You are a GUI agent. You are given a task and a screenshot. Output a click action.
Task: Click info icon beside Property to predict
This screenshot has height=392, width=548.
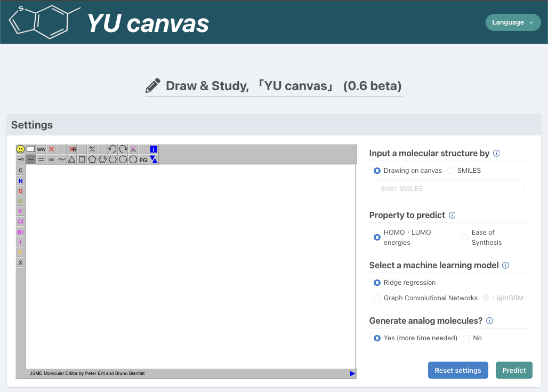(x=452, y=215)
